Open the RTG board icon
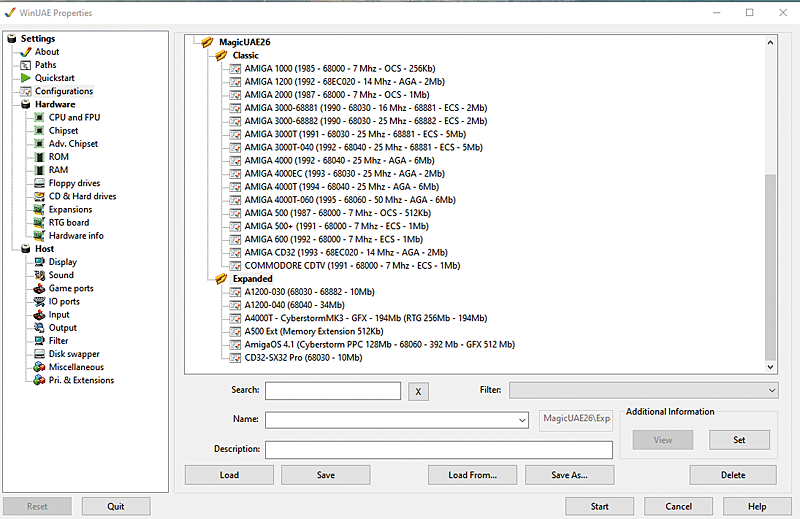800x519 pixels. click(39, 223)
